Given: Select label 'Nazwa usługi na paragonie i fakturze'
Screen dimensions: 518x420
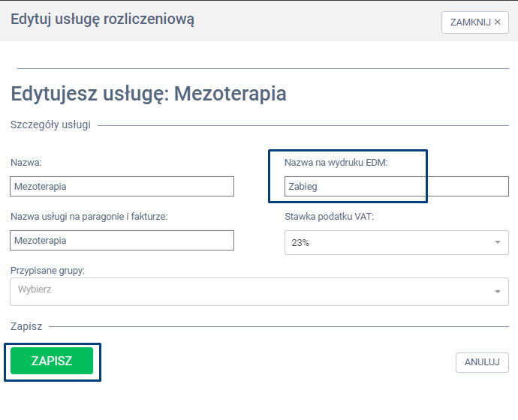Looking at the screenshot, I should click(89, 217).
